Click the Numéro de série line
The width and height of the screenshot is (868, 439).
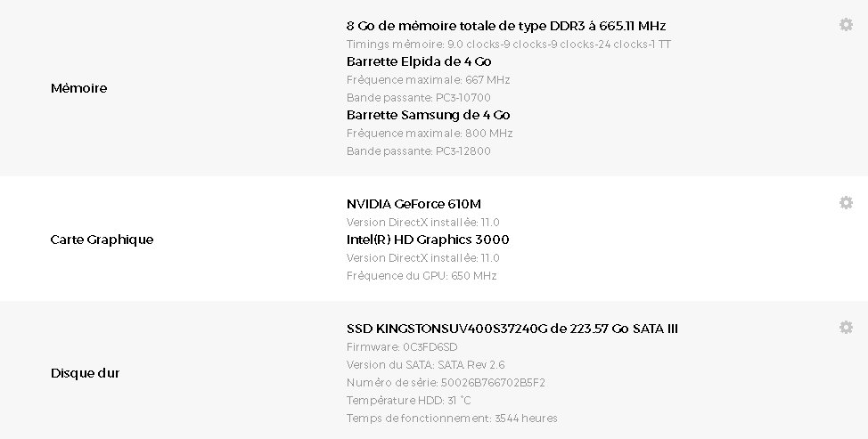pos(446,382)
